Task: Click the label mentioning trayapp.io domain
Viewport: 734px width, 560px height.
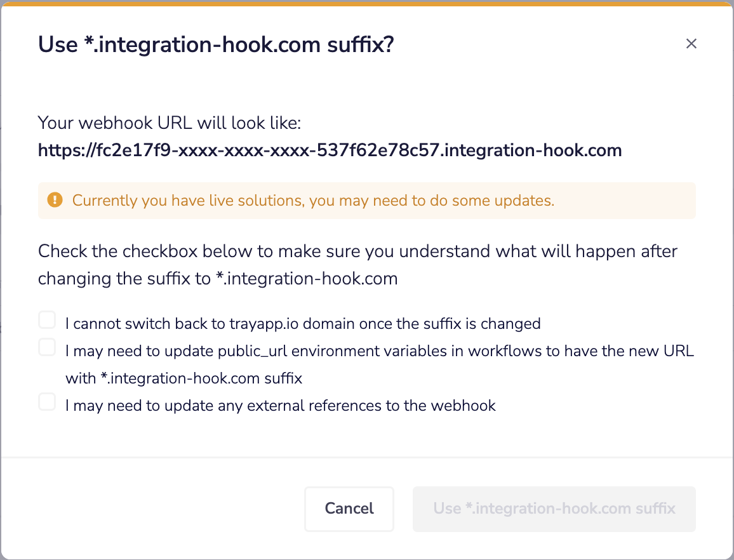Action: coord(303,323)
